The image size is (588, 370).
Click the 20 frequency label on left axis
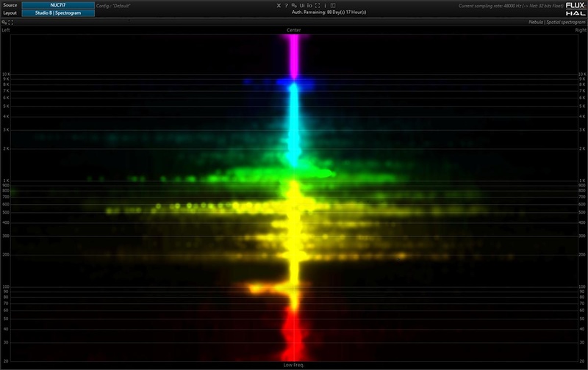(7, 361)
